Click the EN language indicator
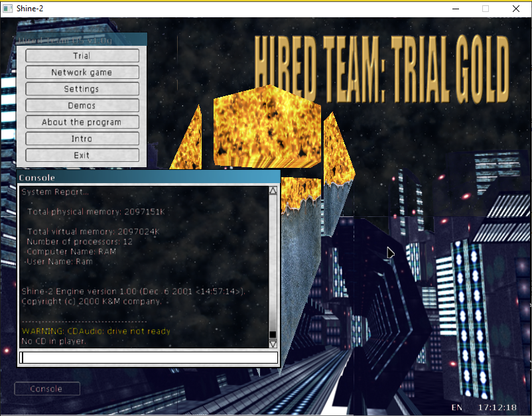 pyautogui.click(x=456, y=407)
